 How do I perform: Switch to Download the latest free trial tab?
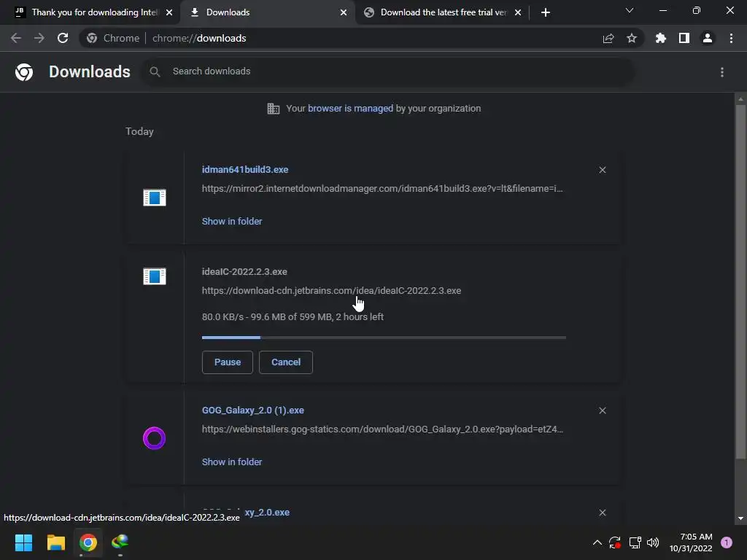tap(442, 12)
